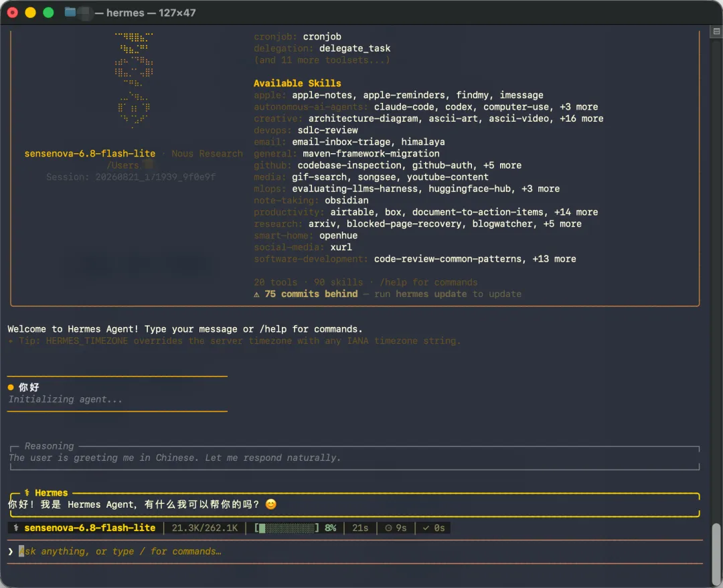Click the 'claude-code' skill name
The image size is (723, 588).
[x=404, y=107]
